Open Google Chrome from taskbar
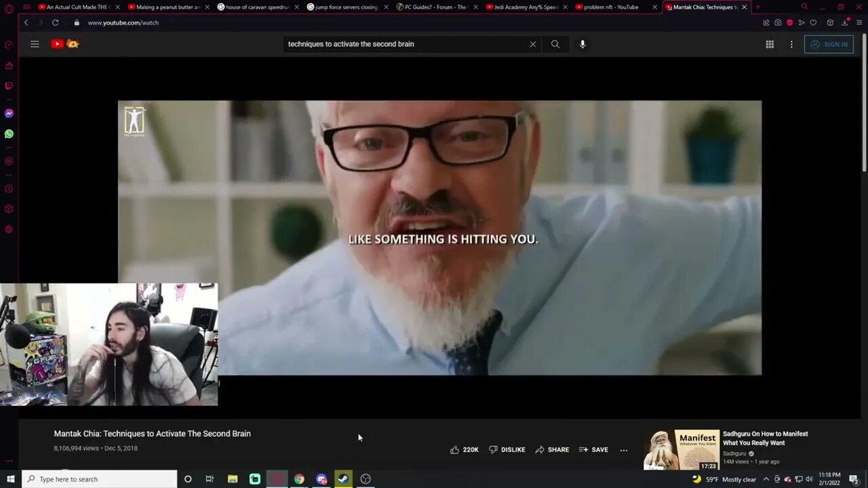 pyautogui.click(x=299, y=479)
